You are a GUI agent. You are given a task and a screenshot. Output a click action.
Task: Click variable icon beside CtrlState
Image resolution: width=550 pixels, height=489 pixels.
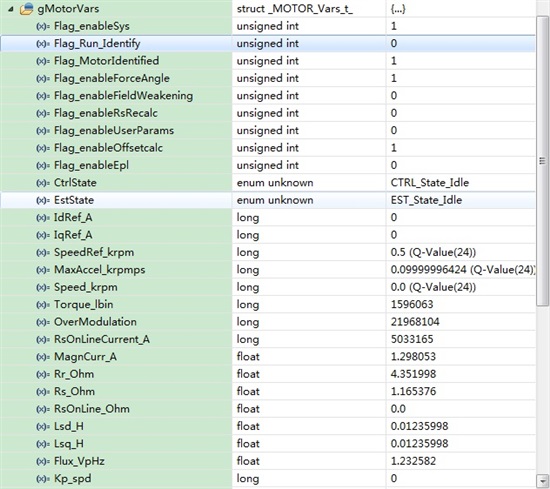43,183
